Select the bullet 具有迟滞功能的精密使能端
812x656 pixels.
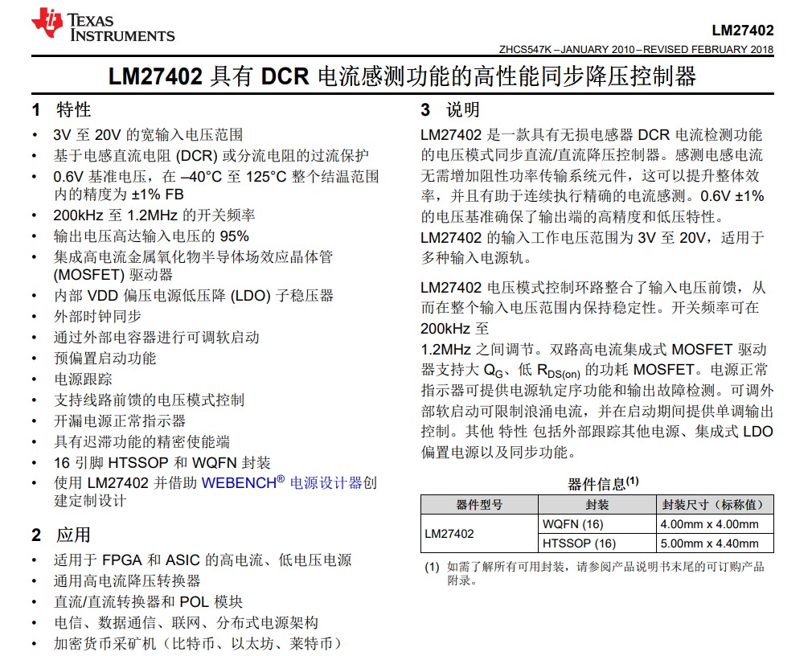click(x=141, y=441)
